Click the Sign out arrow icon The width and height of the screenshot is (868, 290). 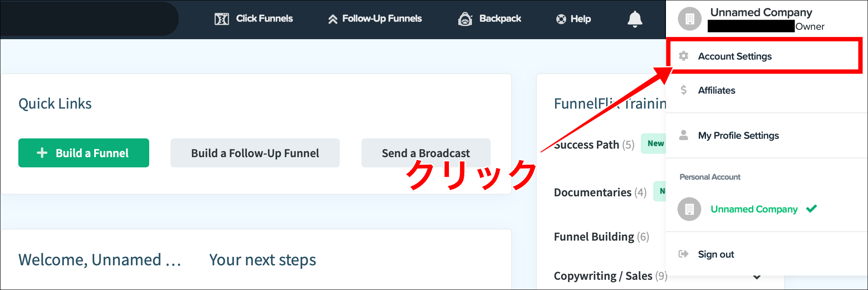click(683, 254)
